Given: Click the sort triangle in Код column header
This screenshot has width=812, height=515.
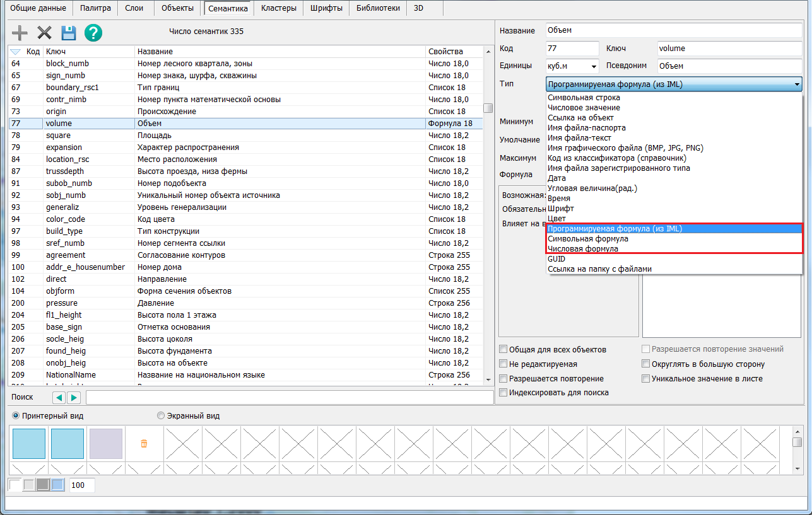Looking at the screenshot, I should pyautogui.click(x=16, y=52).
